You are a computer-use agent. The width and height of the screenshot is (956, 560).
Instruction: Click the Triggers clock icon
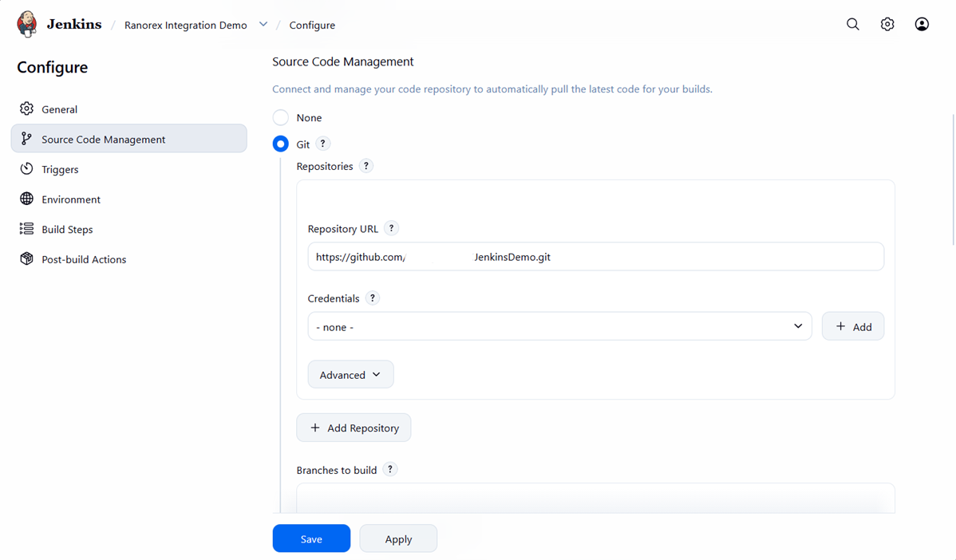[26, 169]
